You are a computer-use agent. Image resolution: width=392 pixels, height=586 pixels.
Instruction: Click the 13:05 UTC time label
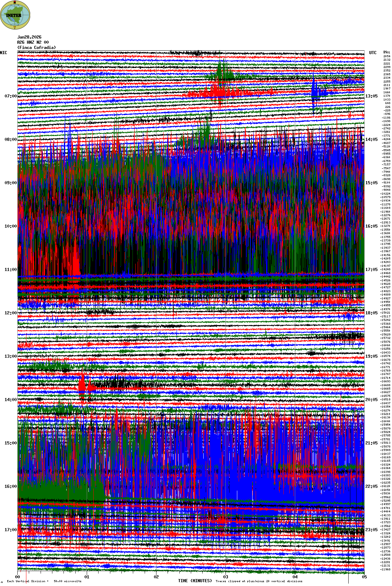pyautogui.click(x=371, y=96)
